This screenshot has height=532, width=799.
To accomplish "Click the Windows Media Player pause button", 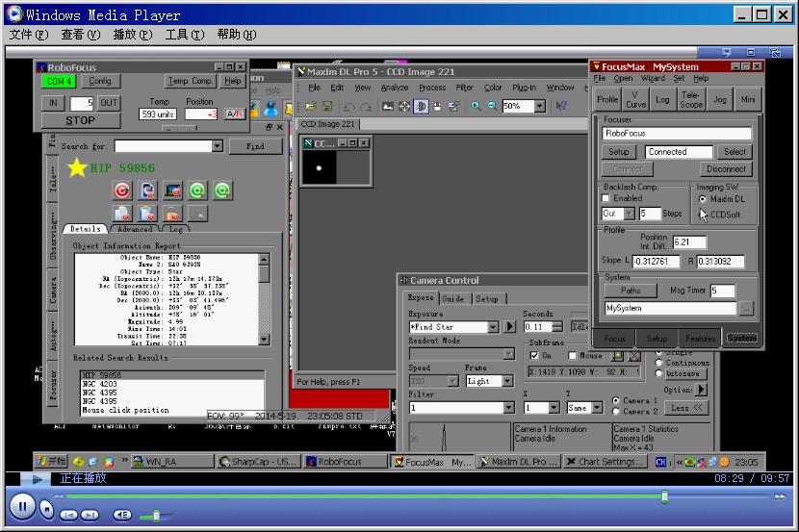I will click(22, 506).
